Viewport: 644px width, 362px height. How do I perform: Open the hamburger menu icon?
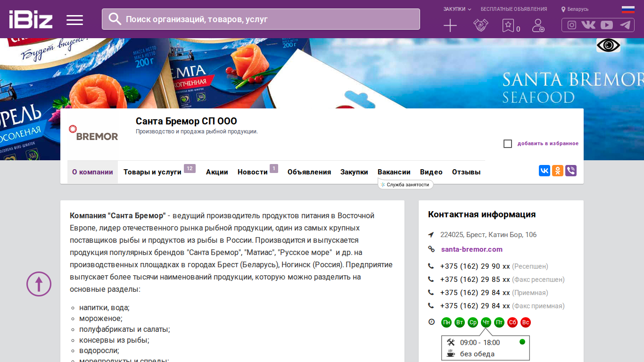74,20
